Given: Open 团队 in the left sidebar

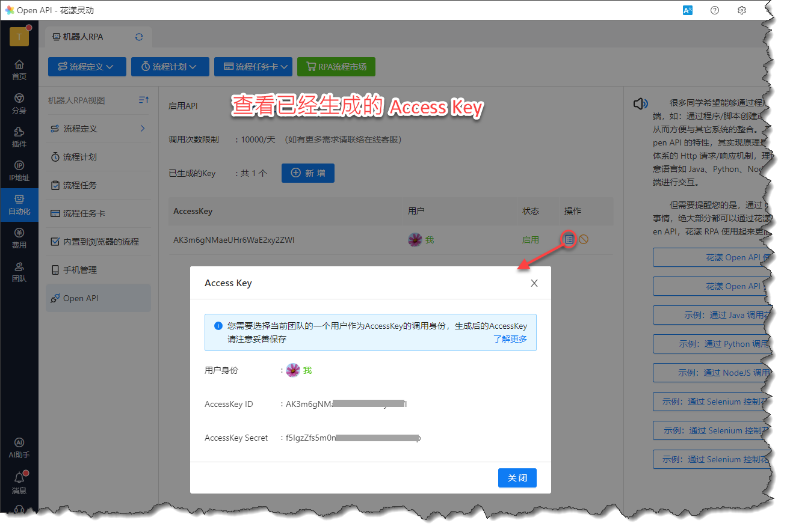Looking at the screenshot, I should tap(19, 272).
